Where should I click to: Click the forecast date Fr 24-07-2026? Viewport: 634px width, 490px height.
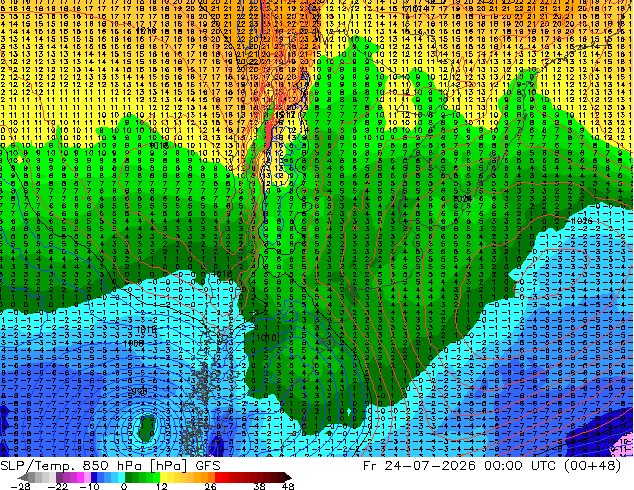(419, 465)
